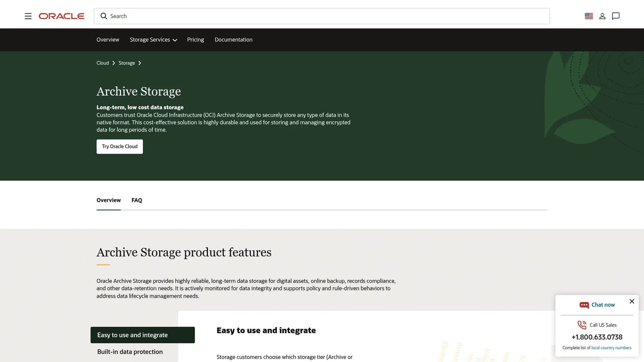Click the chevron after Cloud breadcrumb
The height and width of the screenshot is (362, 644).
click(114, 63)
